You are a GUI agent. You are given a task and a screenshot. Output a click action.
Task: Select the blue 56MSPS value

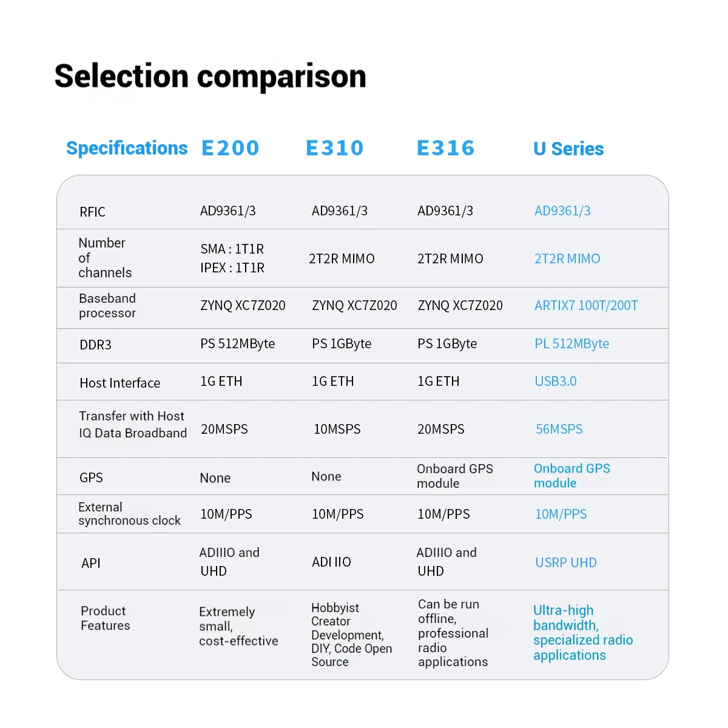(559, 430)
